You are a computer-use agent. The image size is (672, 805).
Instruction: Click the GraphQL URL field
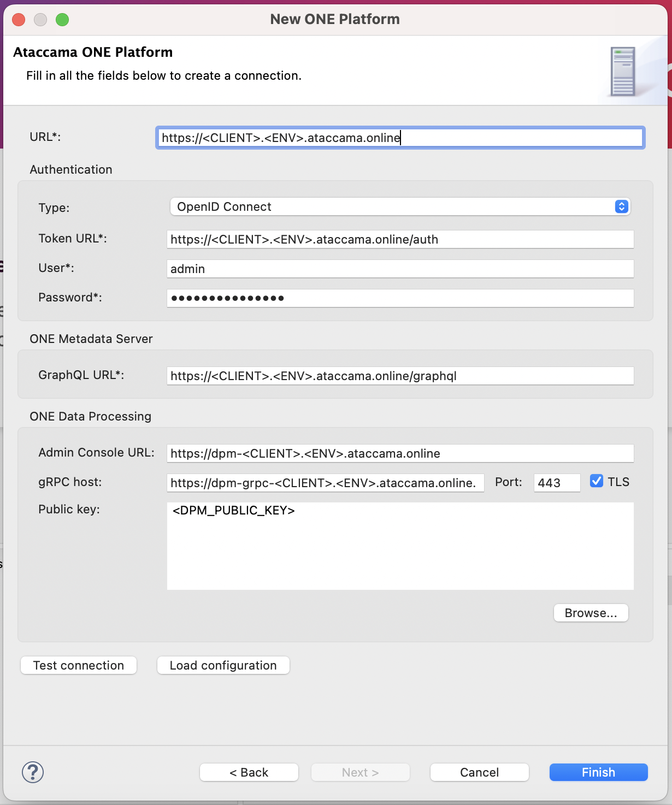coord(400,376)
